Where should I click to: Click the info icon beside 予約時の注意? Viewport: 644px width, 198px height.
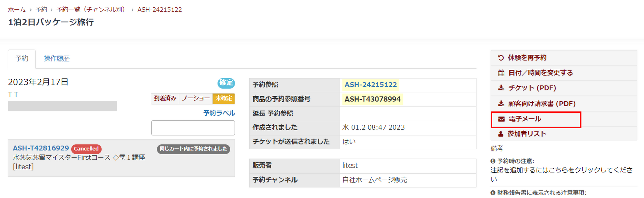[493, 161]
